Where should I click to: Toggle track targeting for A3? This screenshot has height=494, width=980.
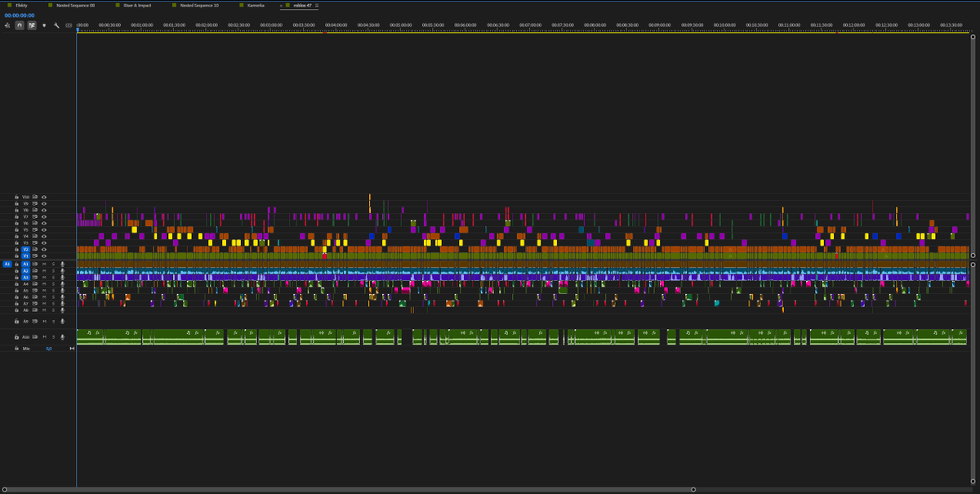click(x=26, y=277)
